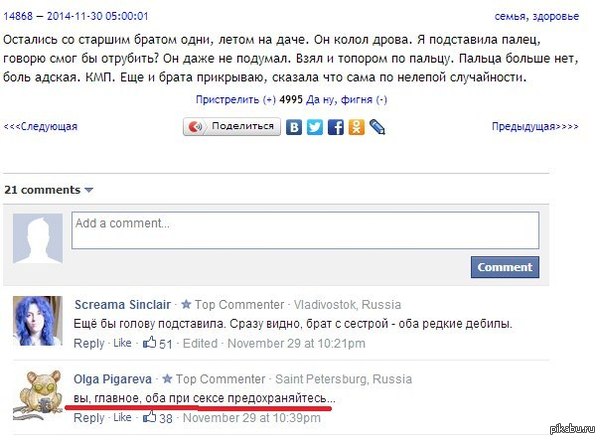Screen dimensions: 600x440
Task: Open the семья category tag
Action: coord(510,16)
